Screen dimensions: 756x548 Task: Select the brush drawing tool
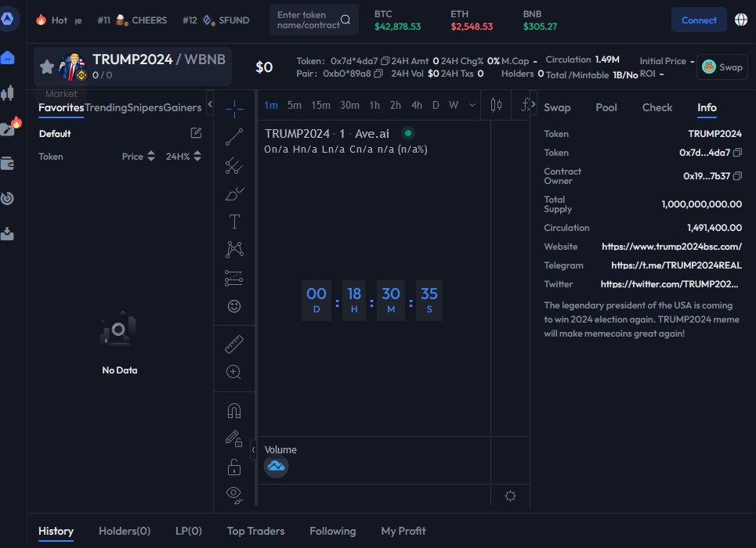234,193
